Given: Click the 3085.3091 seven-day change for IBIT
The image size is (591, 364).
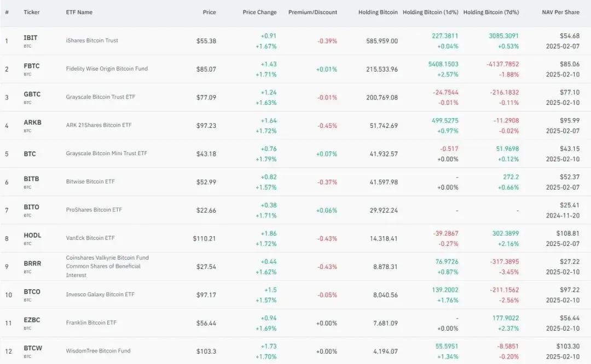Looking at the screenshot, I should click(x=503, y=36).
